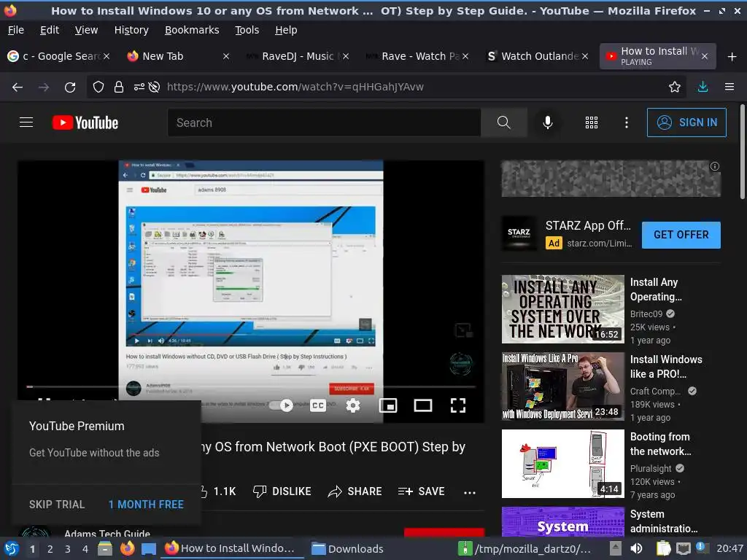Click SKIP TRIAL in the Premium popup
The width and height of the screenshot is (747, 560).
[57, 505]
